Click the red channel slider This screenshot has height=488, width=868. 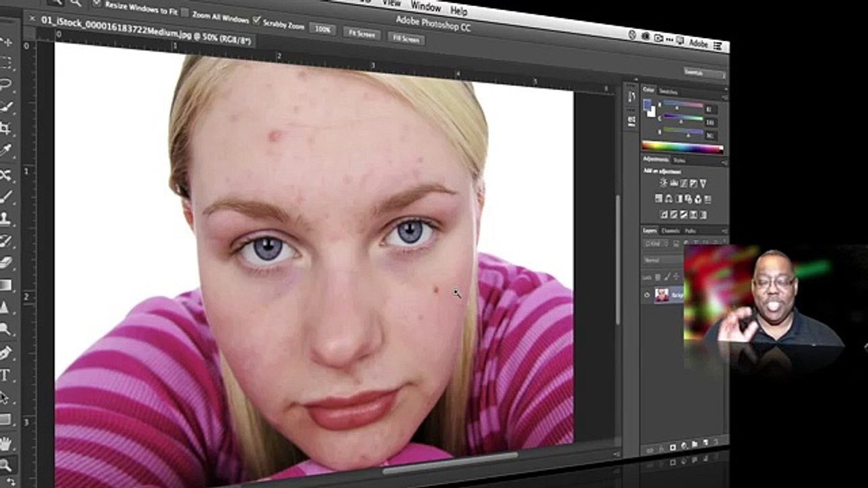point(682,106)
